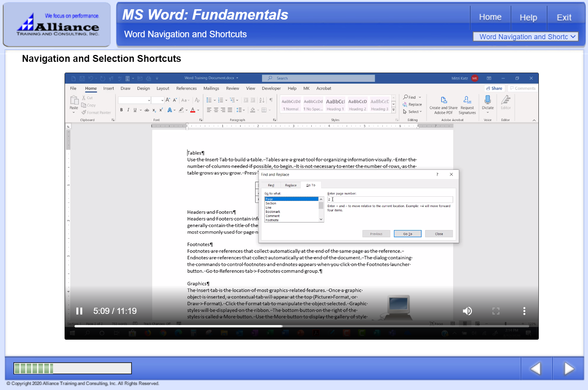Viewport: 588px width, 390px height.
Task: Pause the training video
Action: pos(80,311)
